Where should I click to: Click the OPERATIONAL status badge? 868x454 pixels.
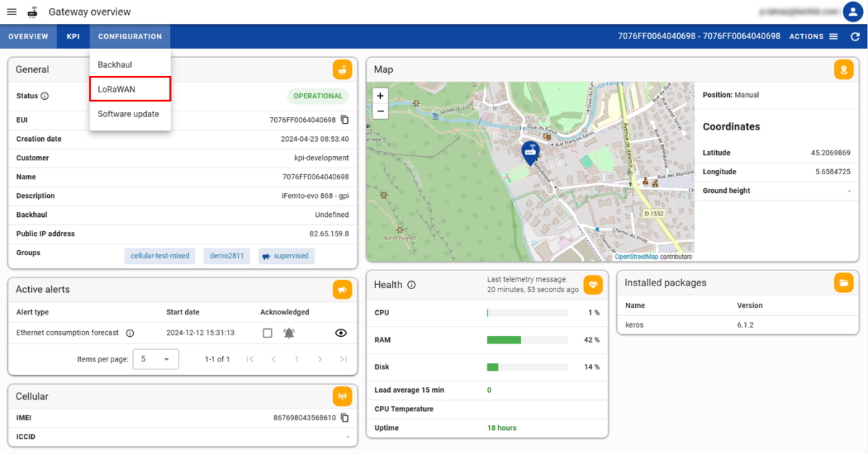[x=318, y=96]
